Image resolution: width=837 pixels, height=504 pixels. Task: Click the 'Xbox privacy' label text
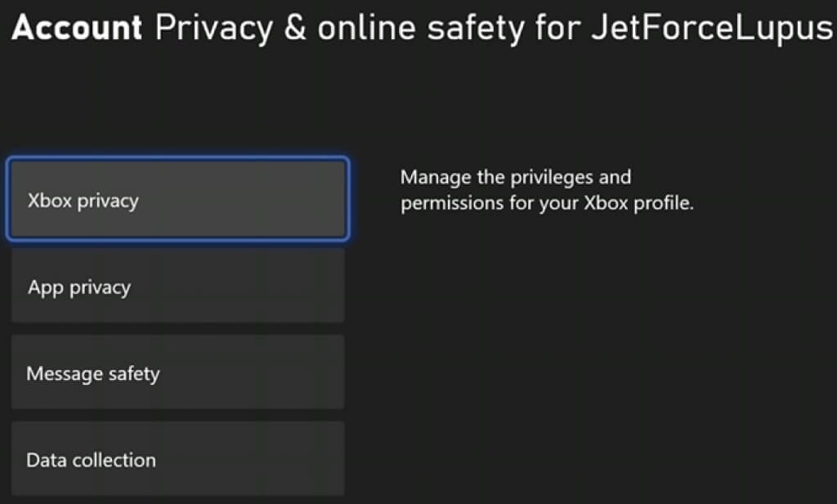pos(83,201)
